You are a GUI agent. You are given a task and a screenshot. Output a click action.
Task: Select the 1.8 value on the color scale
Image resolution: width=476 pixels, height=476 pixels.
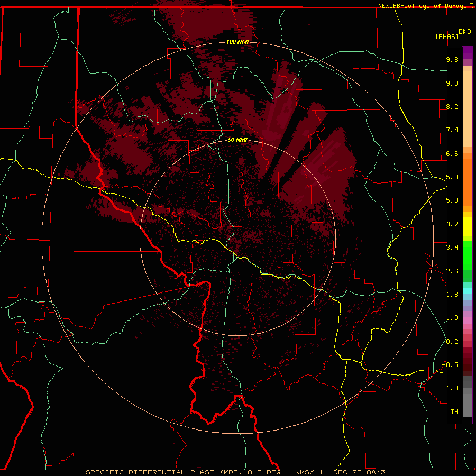point(452,295)
